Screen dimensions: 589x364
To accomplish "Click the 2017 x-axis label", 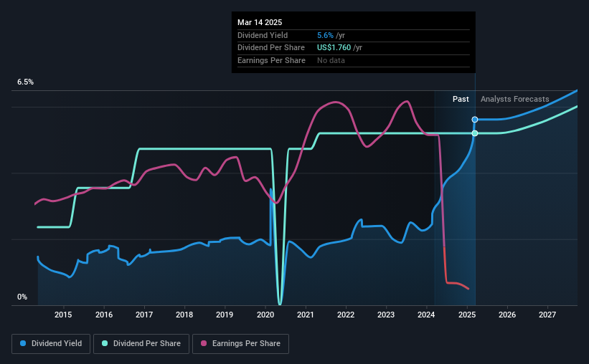I will pos(144,315).
